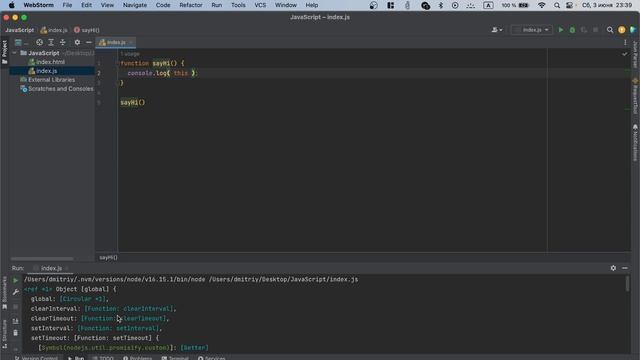Open the File menu
The height and width of the screenshot is (360, 640).
click(x=67, y=5)
